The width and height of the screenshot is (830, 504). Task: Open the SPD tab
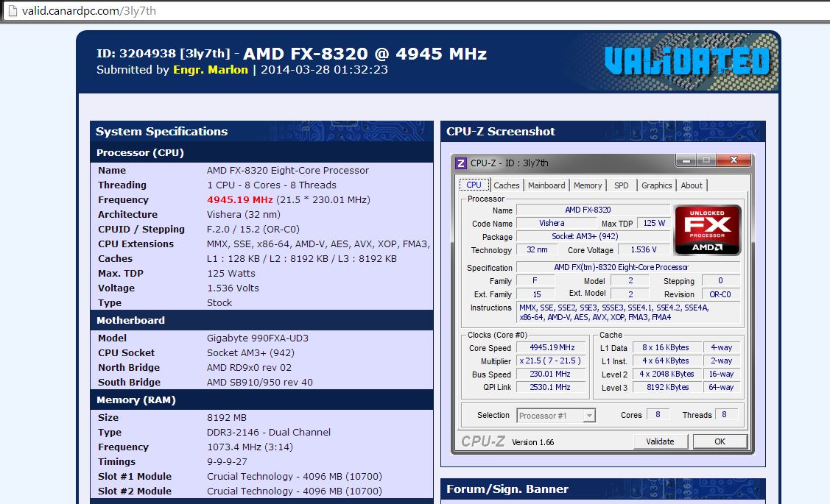[x=622, y=185]
